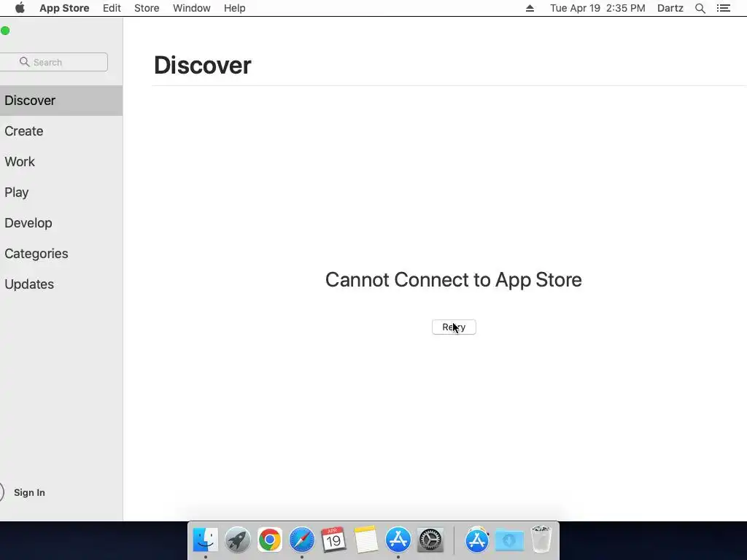The image size is (747, 560).
Task: Open the Help menu
Action: tap(234, 8)
